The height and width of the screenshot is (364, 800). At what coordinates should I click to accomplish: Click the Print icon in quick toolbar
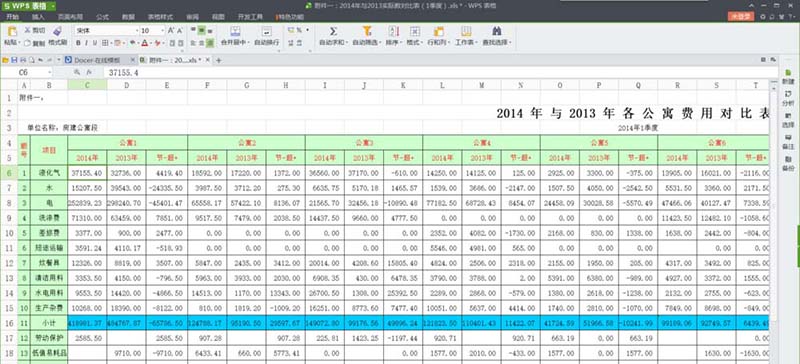pos(22,60)
